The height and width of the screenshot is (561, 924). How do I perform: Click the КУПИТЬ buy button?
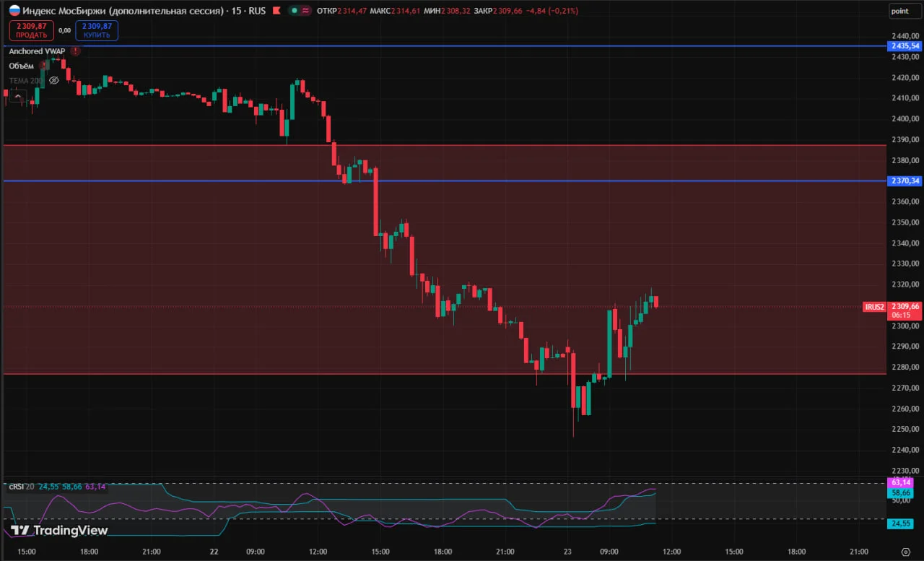pos(96,30)
